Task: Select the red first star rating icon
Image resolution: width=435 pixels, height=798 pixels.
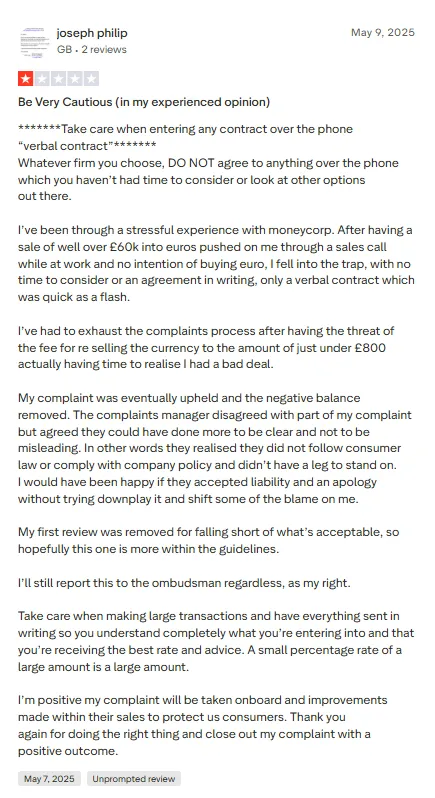Action: point(25,79)
